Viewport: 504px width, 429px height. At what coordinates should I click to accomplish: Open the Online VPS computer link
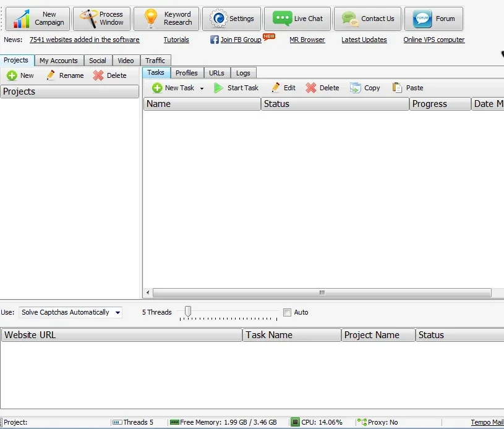point(434,40)
